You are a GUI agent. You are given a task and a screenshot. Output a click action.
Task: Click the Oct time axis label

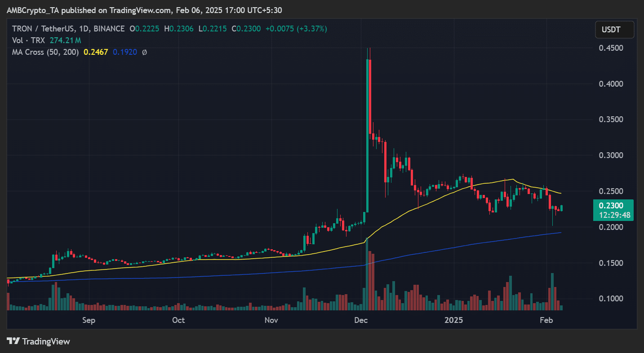179,320
